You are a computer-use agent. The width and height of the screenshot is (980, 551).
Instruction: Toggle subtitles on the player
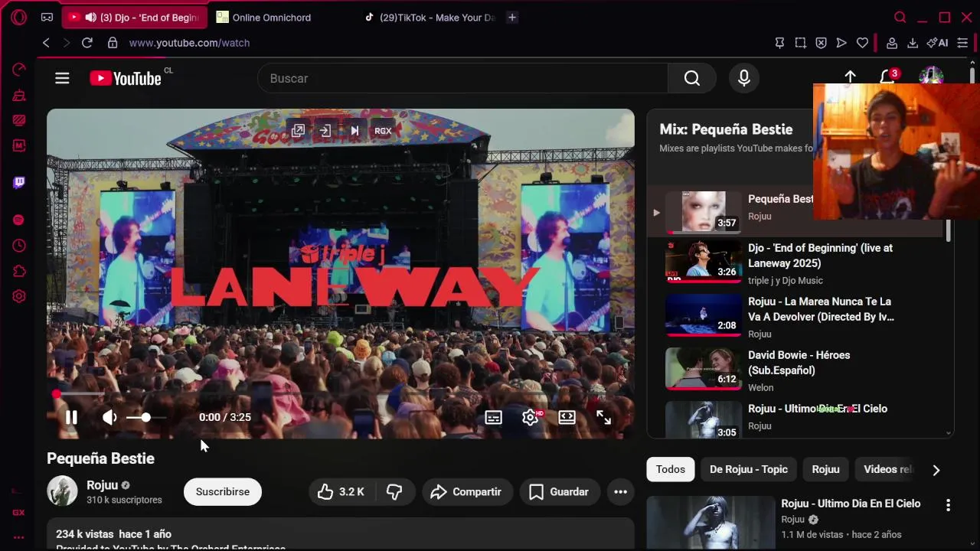494,417
